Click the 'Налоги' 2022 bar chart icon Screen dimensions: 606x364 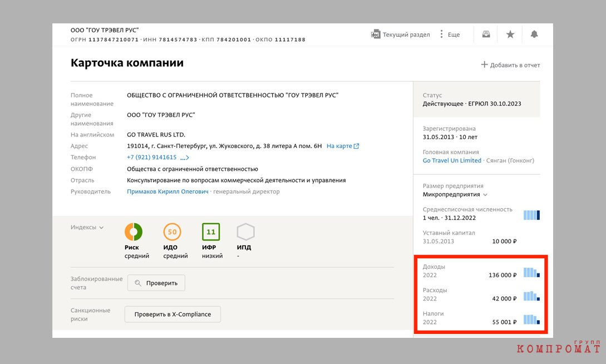tap(532, 319)
